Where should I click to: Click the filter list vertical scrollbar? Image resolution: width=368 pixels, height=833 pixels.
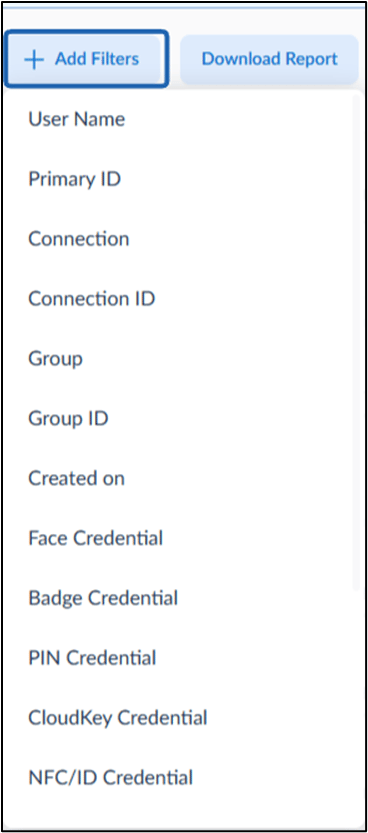(356, 343)
